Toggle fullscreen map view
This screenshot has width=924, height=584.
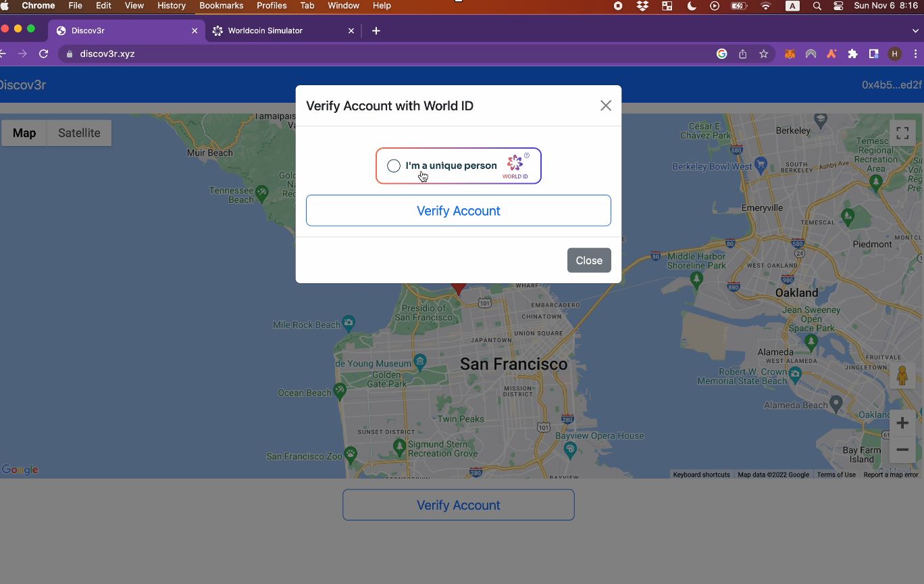[902, 133]
